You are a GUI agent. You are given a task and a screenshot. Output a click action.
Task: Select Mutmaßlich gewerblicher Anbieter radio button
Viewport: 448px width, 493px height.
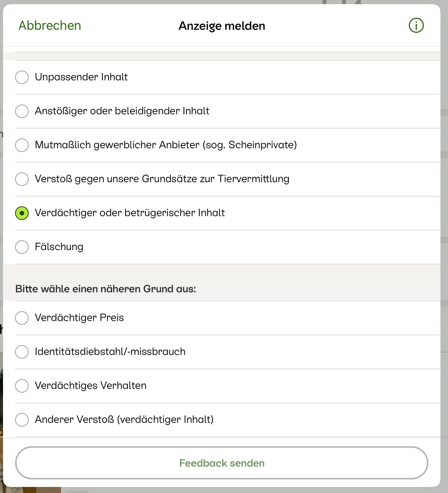pos(22,145)
